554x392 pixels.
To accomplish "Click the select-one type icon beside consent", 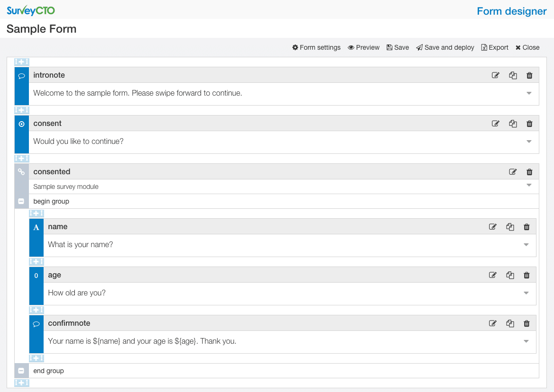I will pyautogui.click(x=21, y=124).
